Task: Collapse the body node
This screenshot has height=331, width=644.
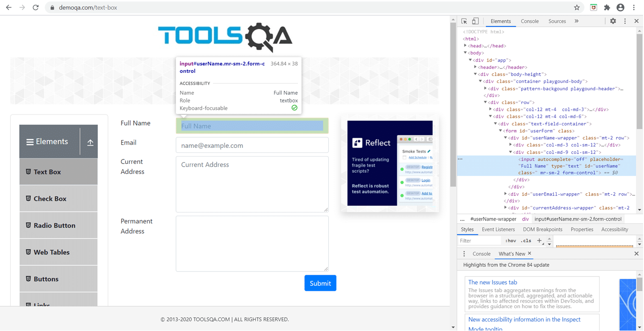Action: pos(465,53)
